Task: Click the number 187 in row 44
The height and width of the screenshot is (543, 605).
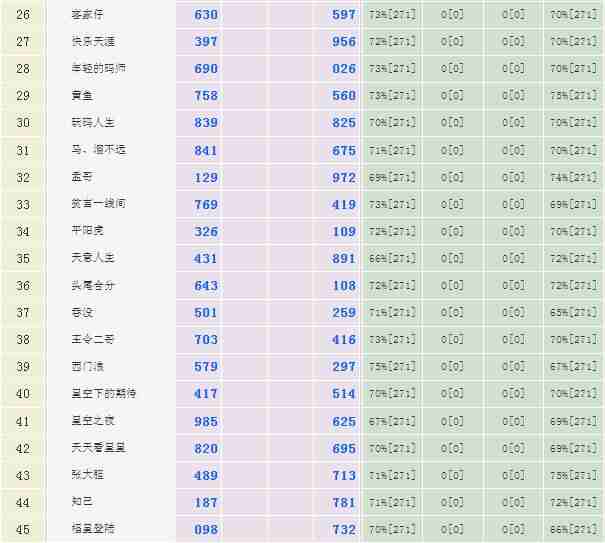Action: point(206,502)
